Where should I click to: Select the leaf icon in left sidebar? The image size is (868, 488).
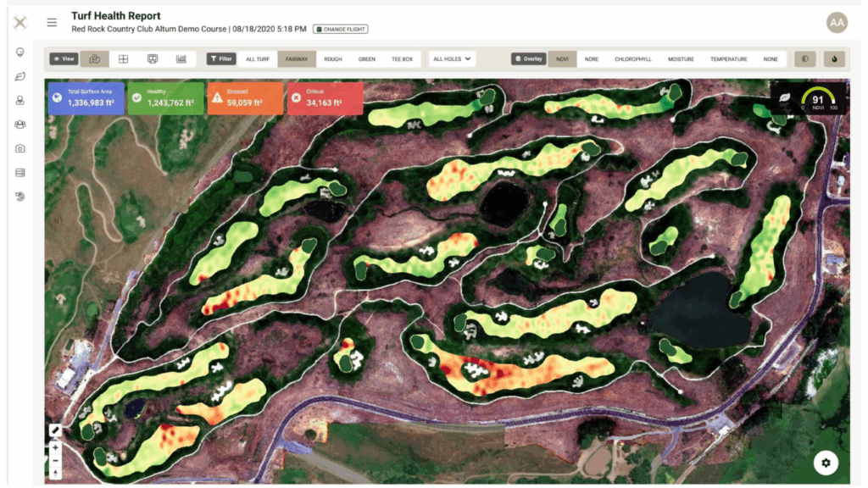click(19, 77)
